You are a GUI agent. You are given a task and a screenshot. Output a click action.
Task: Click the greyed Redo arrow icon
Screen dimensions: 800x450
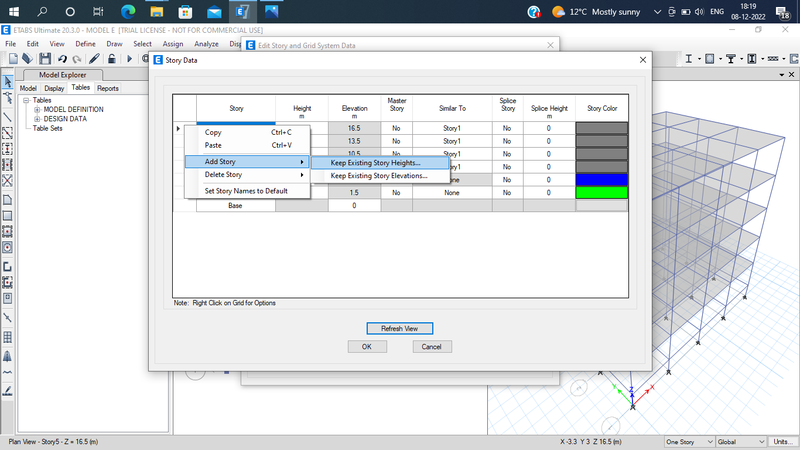[77, 59]
